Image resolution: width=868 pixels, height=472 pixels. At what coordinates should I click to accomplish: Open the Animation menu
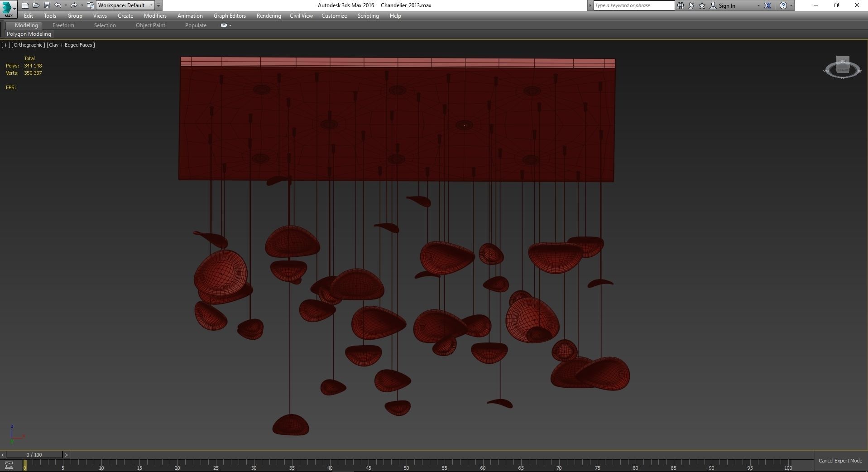coord(190,16)
